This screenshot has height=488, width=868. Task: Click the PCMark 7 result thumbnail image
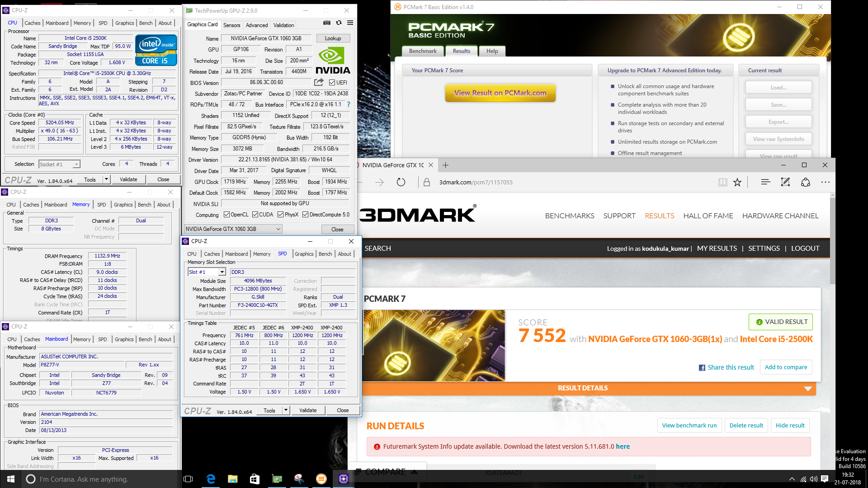(x=434, y=345)
